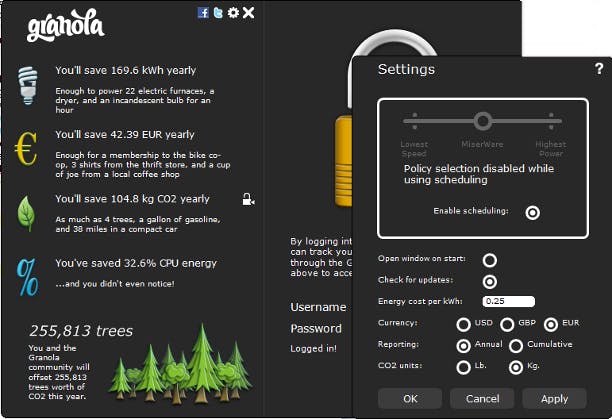Open settings via the gear icon
The height and width of the screenshot is (419, 612).
[x=233, y=13]
